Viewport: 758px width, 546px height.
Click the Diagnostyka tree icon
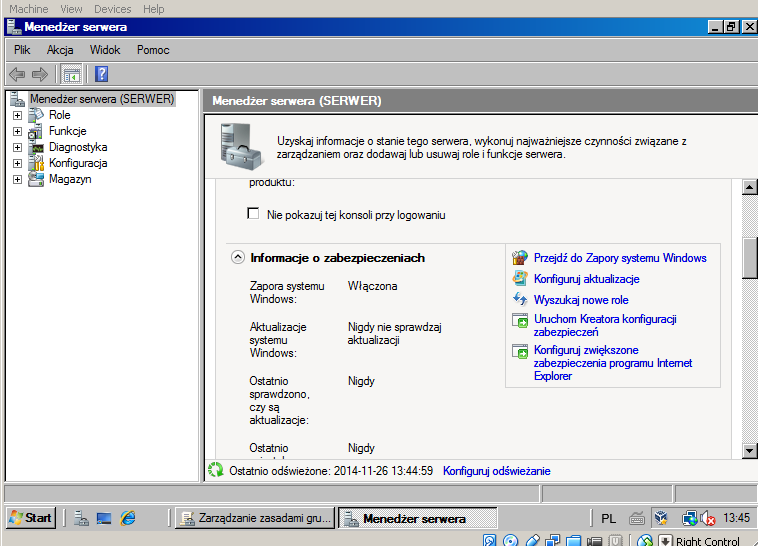click(x=36, y=148)
